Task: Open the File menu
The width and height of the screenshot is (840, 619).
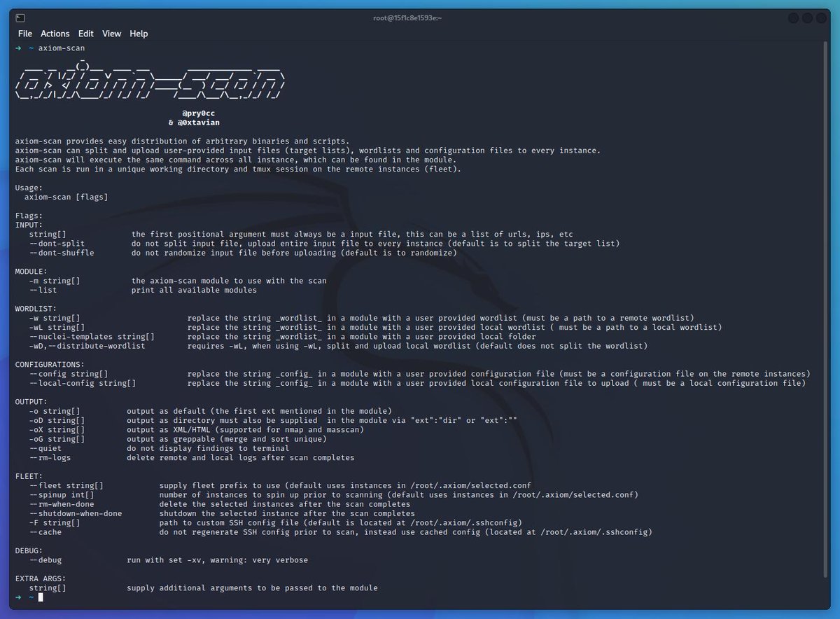Action: tap(25, 34)
